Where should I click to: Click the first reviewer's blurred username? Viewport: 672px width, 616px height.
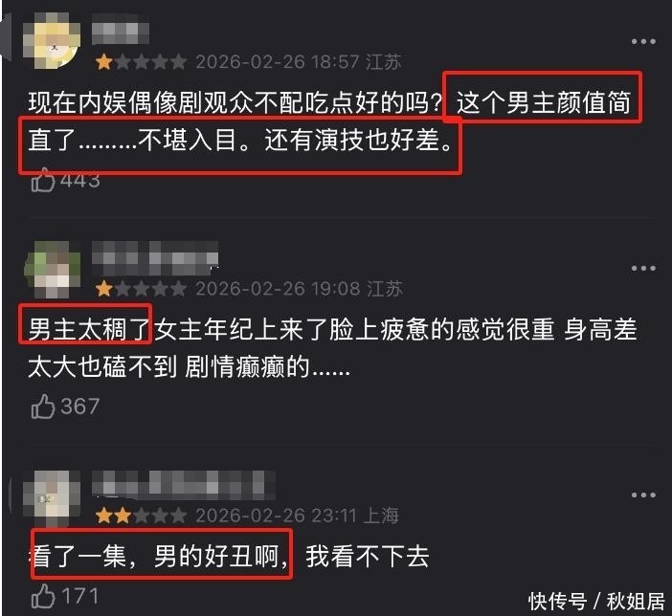(121, 29)
